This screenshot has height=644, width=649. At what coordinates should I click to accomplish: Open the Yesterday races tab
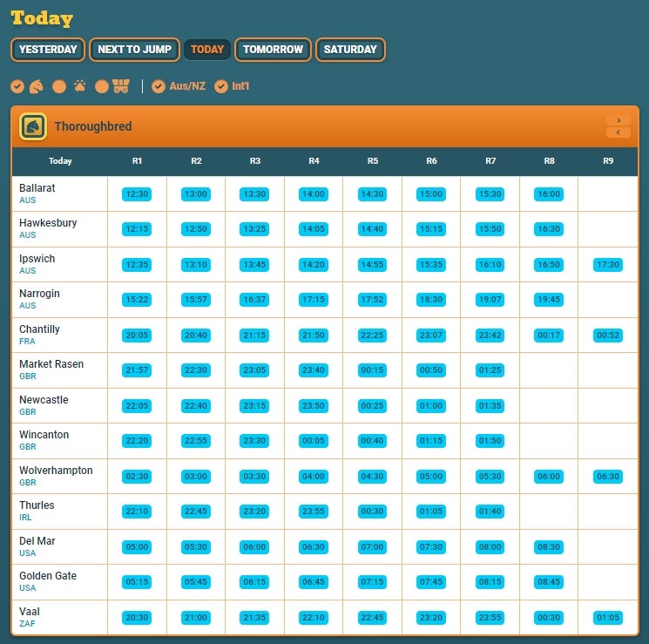click(48, 50)
